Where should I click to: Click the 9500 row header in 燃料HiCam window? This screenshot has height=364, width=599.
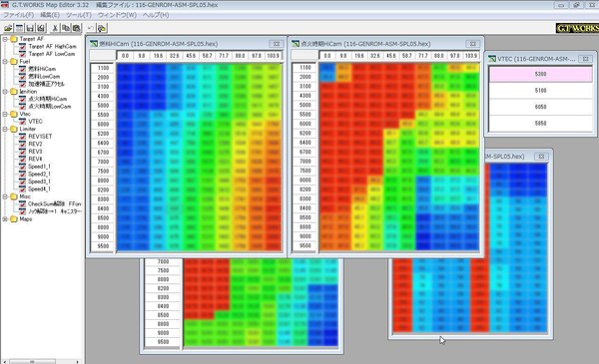pyautogui.click(x=103, y=246)
